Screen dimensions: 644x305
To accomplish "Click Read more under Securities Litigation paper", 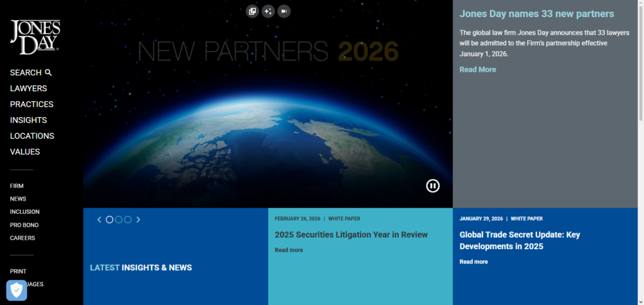I will [289, 250].
